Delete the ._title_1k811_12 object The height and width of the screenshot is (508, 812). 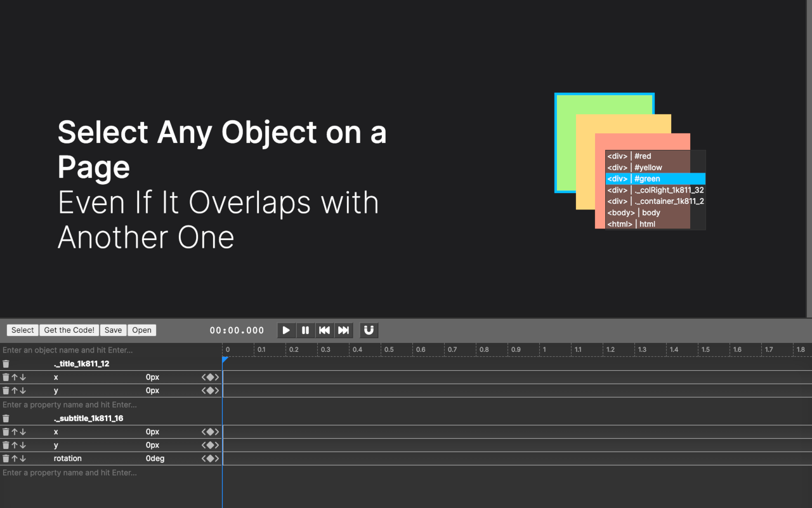click(x=6, y=364)
